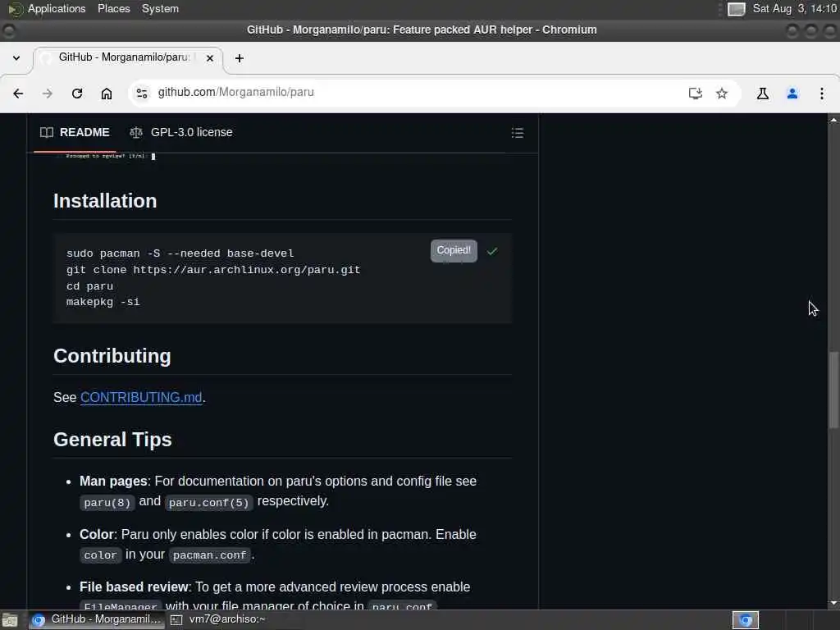The height and width of the screenshot is (630, 840).
Task: View site information icon in address bar
Action: [142, 94]
